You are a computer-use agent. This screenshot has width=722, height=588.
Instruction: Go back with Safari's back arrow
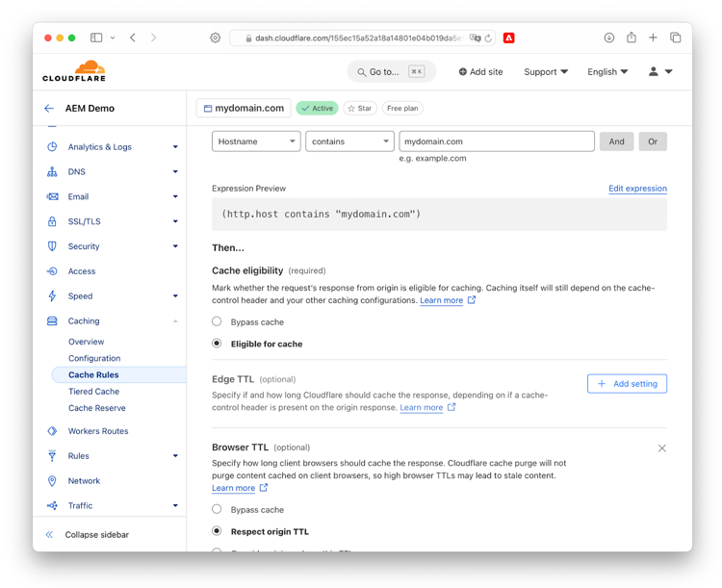(x=133, y=38)
